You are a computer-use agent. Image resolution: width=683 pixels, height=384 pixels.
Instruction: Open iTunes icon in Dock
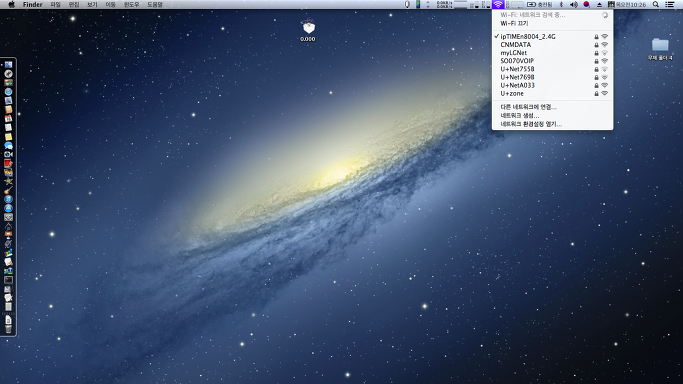pos(8,199)
